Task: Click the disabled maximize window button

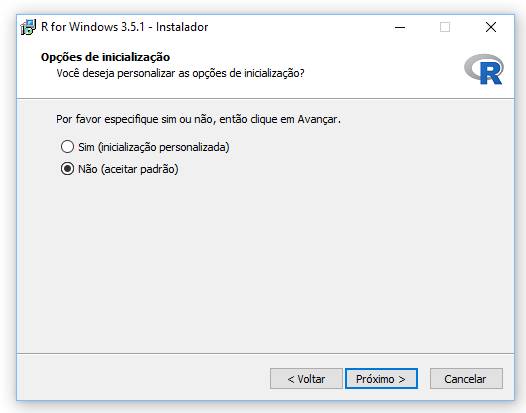Action: tap(445, 27)
